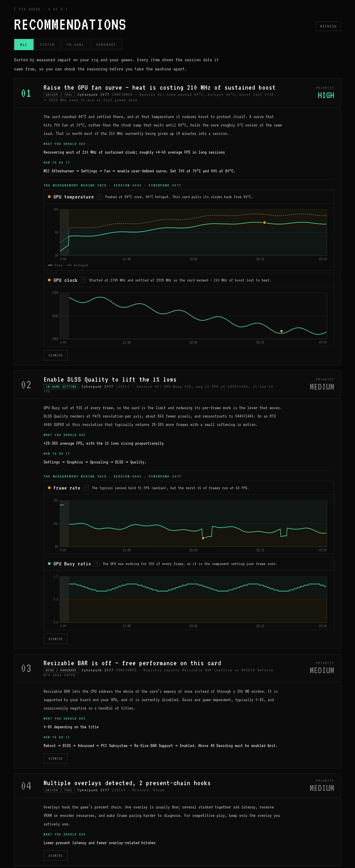Open the GPU temperature help icon
Image resolution: width=355 pixels, height=868 pixels.
(100, 197)
